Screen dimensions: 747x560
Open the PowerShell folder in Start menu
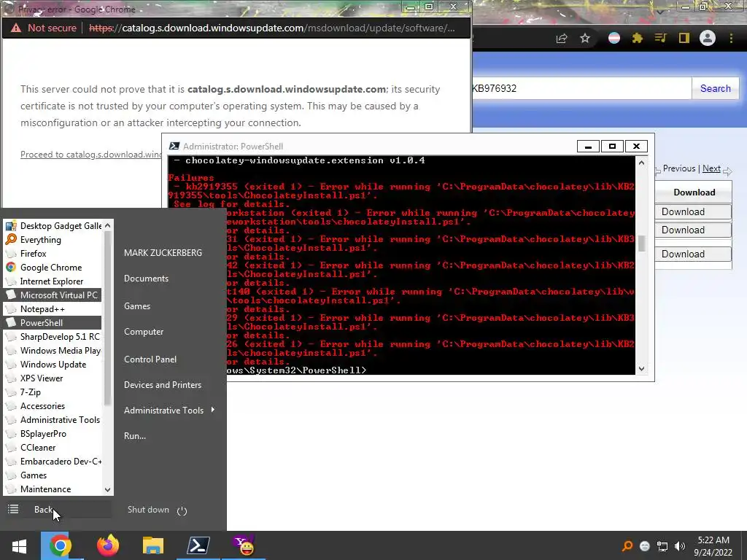[53, 322]
